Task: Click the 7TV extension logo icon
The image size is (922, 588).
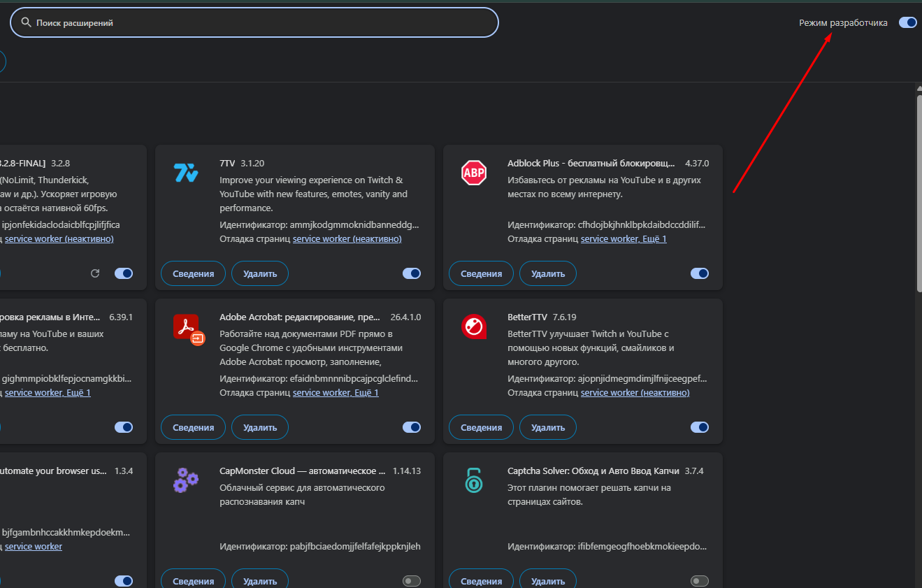Action: point(186,172)
